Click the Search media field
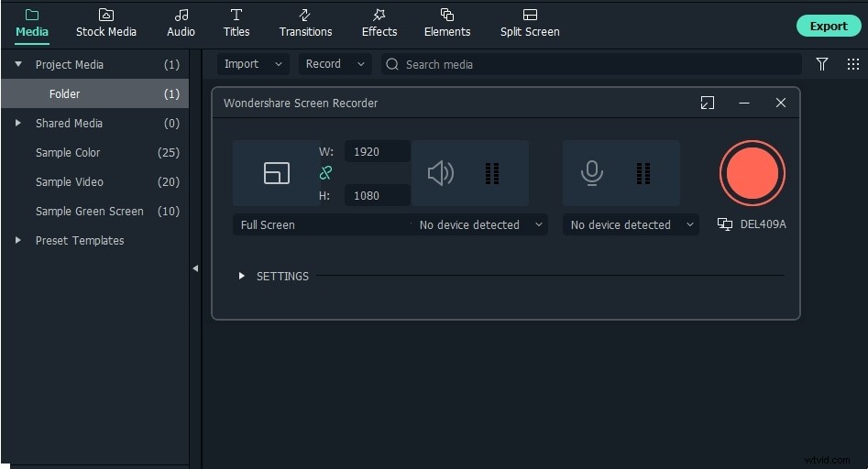Screen dimensions: 868x469 (591, 64)
